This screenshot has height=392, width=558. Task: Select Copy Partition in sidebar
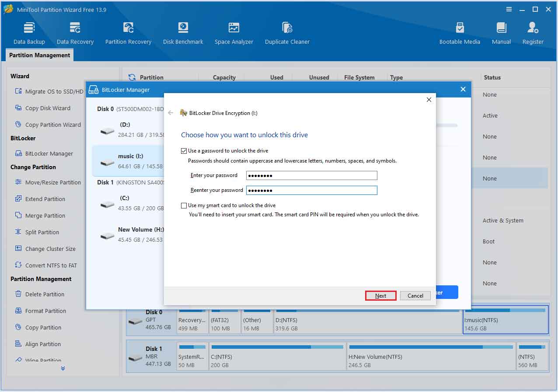[x=38, y=327]
